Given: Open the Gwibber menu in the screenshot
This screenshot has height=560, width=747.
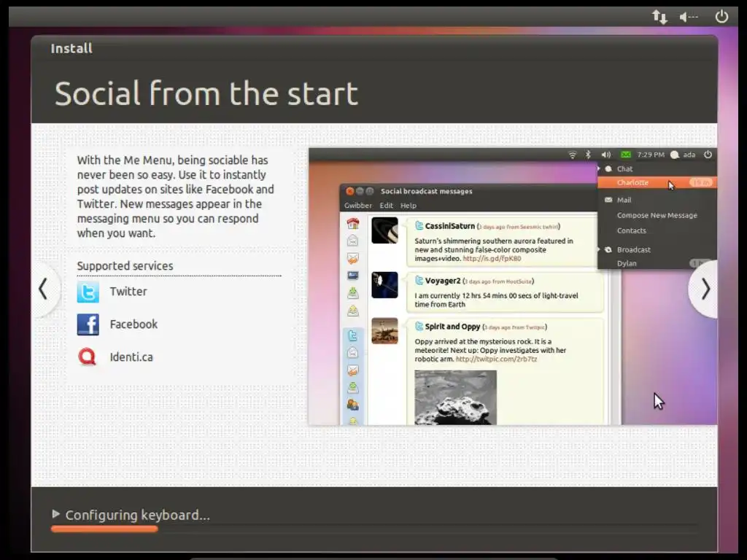Looking at the screenshot, I should (x=357, y=206).
